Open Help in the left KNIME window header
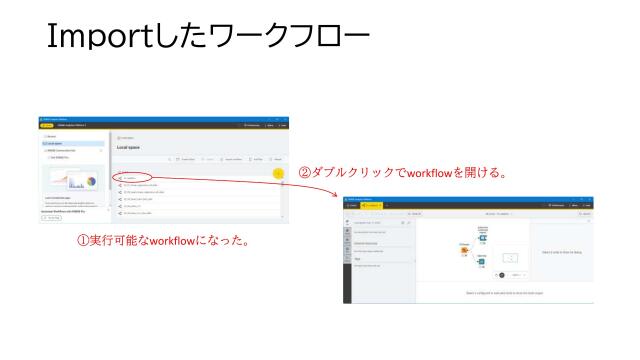Image resolution: width=640 pixels, height=360 pixels. (282, 125)
